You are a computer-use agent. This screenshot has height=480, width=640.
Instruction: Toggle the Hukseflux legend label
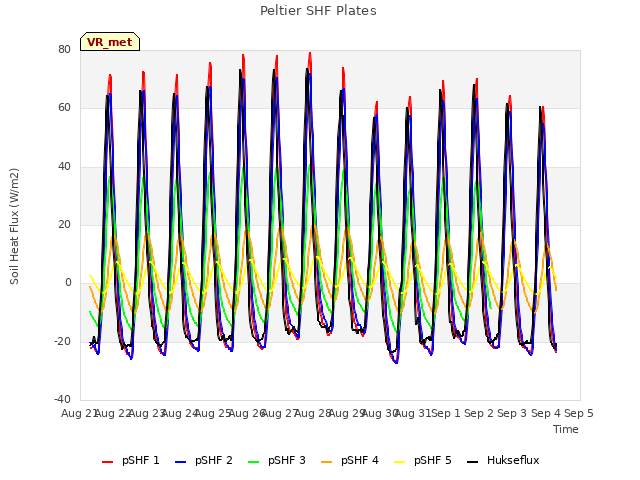513,460
